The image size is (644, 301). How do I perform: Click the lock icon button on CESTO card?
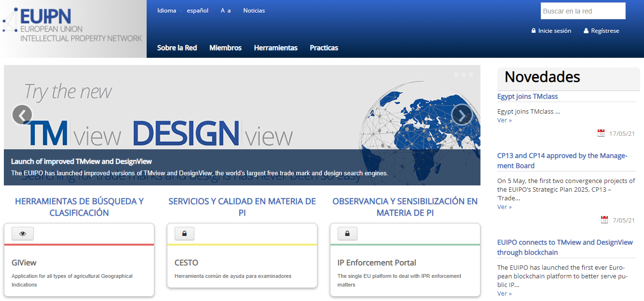point(184,234)
